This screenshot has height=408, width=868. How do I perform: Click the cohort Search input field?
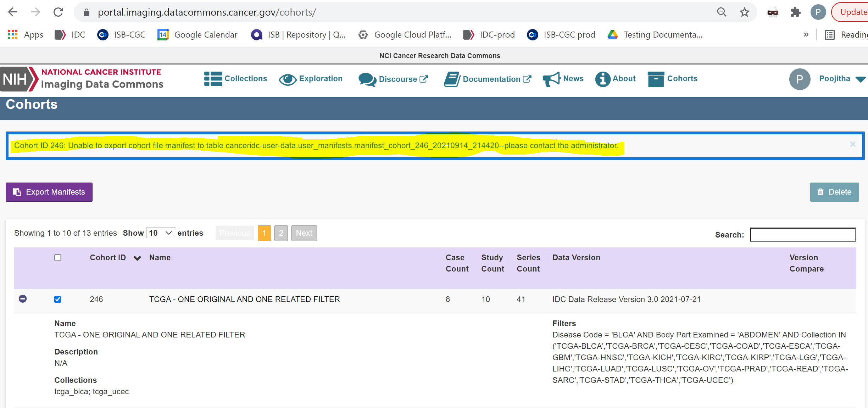(803, 235)
